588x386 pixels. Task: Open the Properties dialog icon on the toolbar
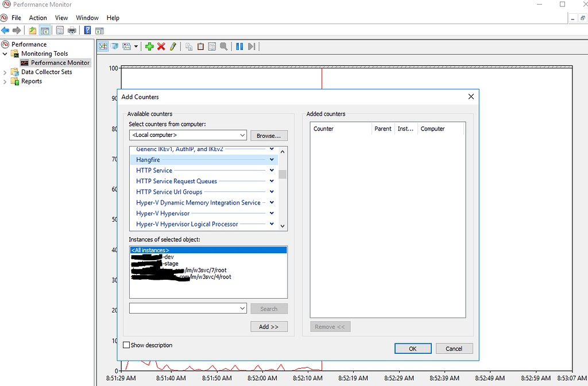(212, 47)
